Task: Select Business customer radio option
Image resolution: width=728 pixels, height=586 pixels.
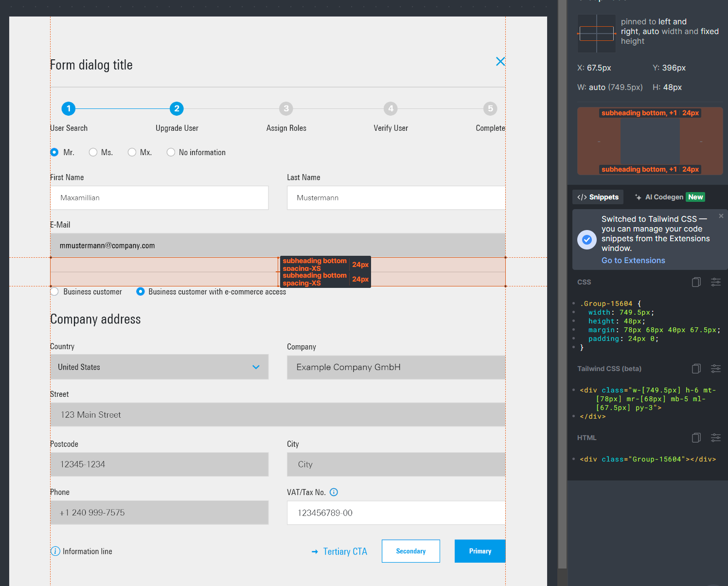Action: (x=54, y=292)
